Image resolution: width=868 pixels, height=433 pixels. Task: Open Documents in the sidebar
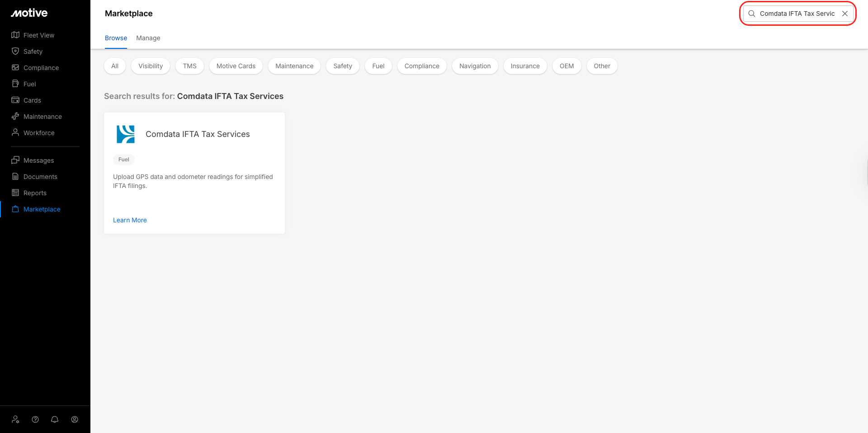pos(40,177)
